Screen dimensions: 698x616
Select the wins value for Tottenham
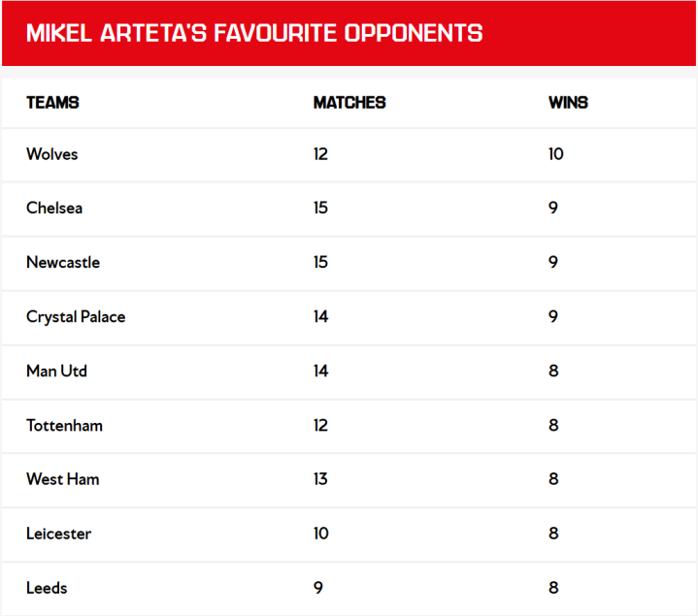click(553, 426)
